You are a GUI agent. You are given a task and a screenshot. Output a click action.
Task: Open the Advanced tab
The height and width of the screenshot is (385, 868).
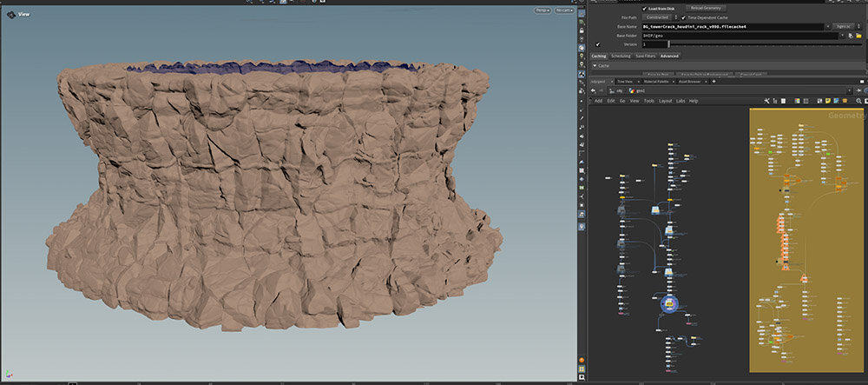[669, 56]
